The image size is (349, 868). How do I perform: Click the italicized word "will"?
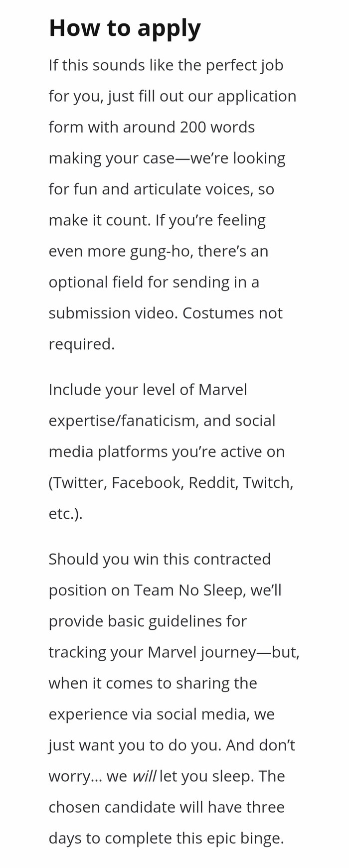click(x=144, y=776)
